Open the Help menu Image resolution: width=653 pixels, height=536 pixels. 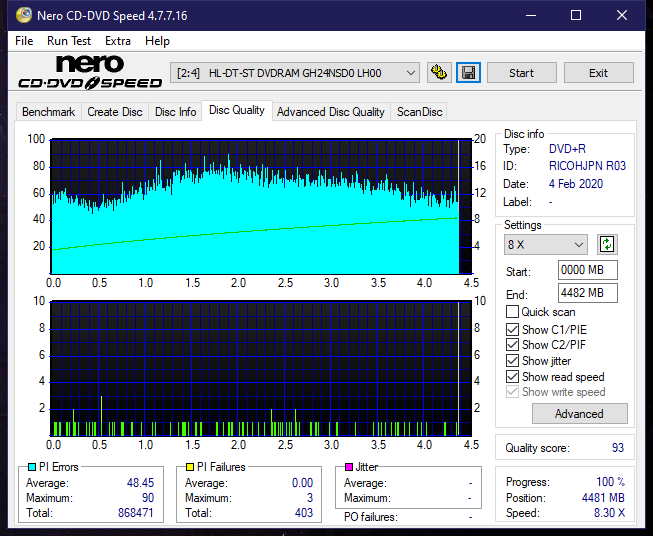coord(157,41)
